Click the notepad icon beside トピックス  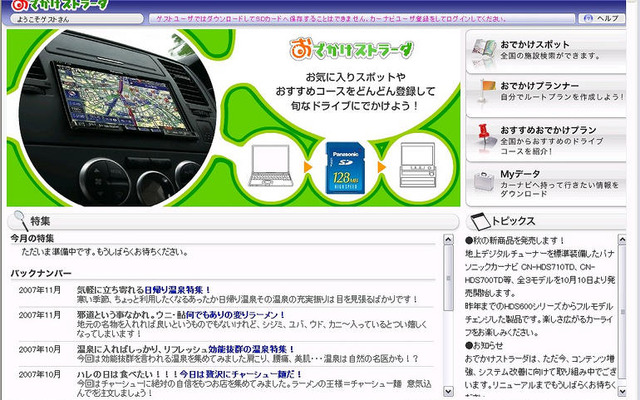click(480, 221)
